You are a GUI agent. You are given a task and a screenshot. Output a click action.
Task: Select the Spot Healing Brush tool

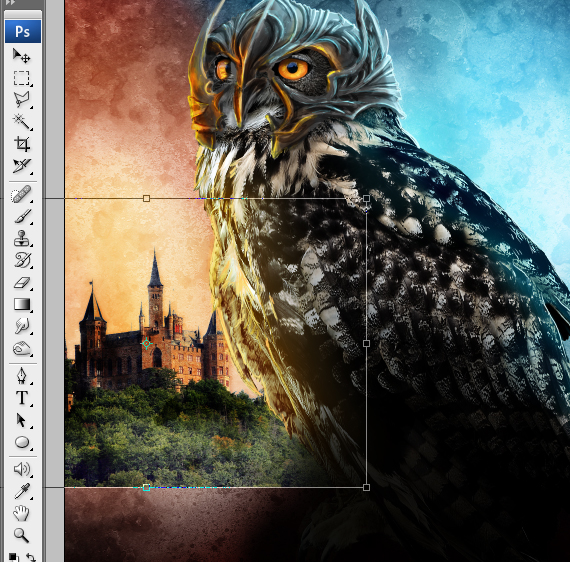pos(21,194)
